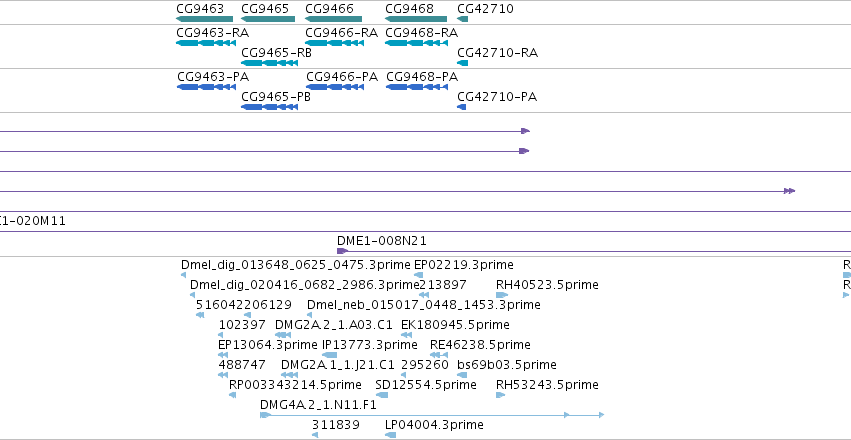Screen dimensions: 851x440
Task: Click the CG9468 gene arrow
Action: click(x=416, y=19)
